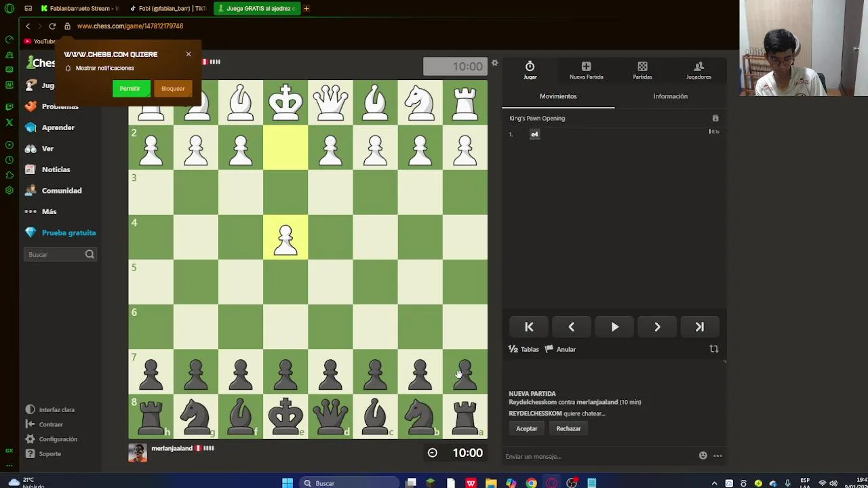This screenshot has width=868, height=488.
Task: Decline the chat request with Rechazar
Action: point(568,428)
